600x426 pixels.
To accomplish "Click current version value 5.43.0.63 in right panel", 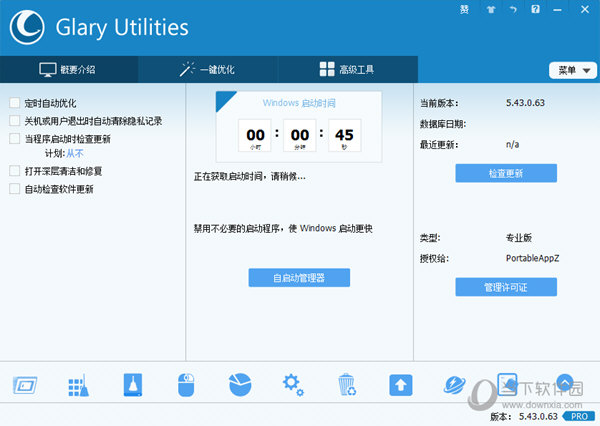I will point(525,103).
